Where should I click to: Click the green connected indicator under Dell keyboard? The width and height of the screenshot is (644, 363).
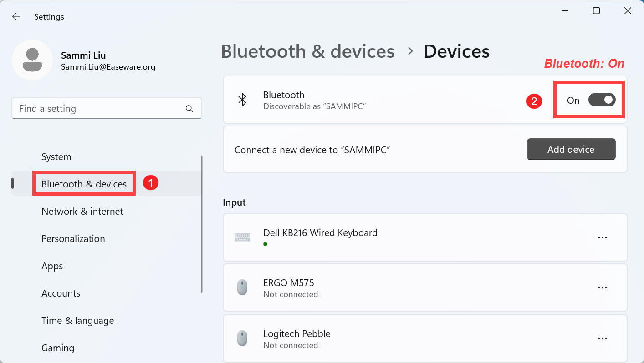coord(265,244)
